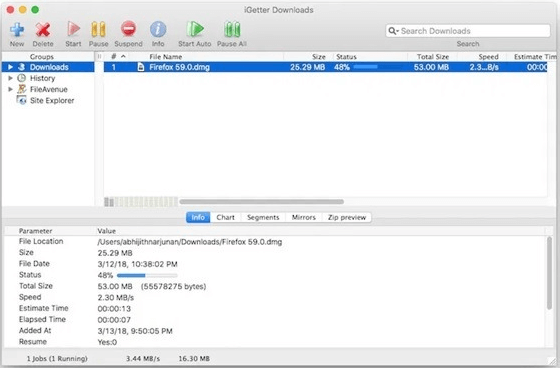
Task: Click the Added At value 3/13/18, 9:50:05 PM
Action: pyautogui.click(x=135, y=331)
